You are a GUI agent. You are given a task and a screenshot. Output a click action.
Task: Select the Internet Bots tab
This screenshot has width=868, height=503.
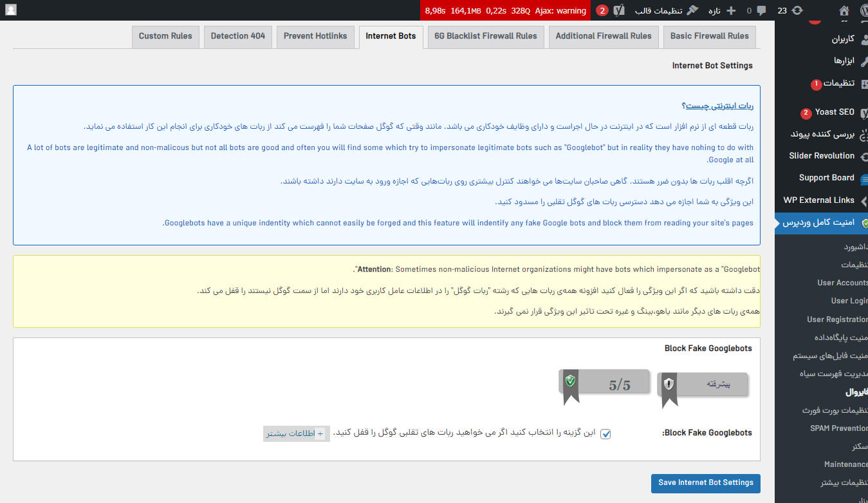pos(391,37)
